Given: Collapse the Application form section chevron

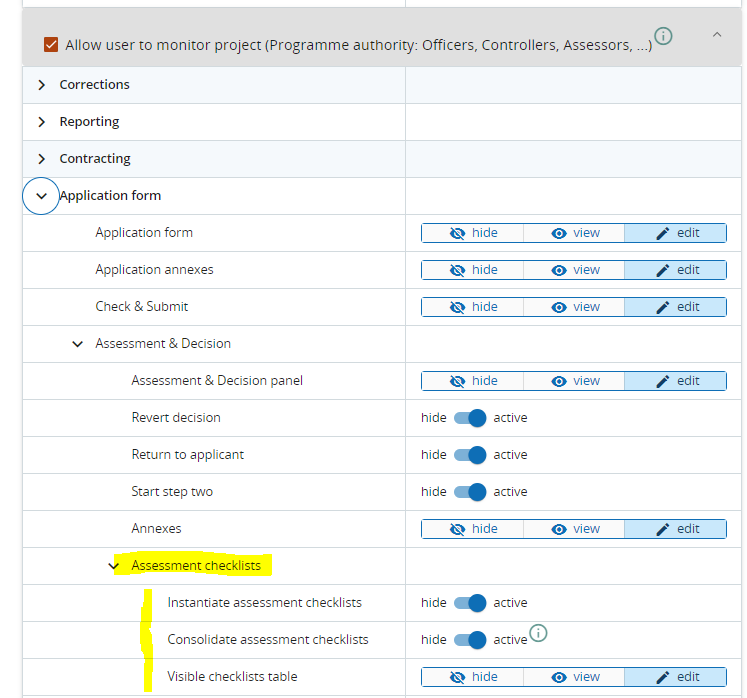Looking at the screenshot, I should tap(41, 196).
